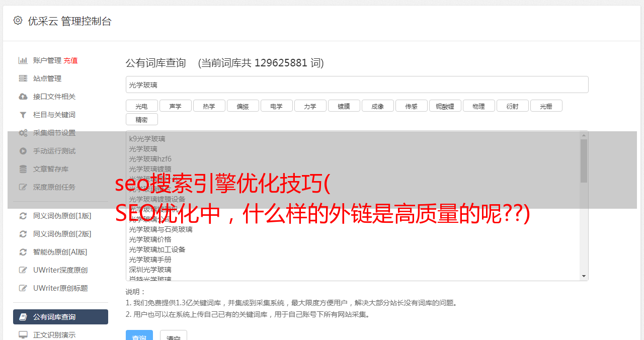Click the gear icon beside 优采云 管理控制台
The image size is (644, 340).
(18, 21)
